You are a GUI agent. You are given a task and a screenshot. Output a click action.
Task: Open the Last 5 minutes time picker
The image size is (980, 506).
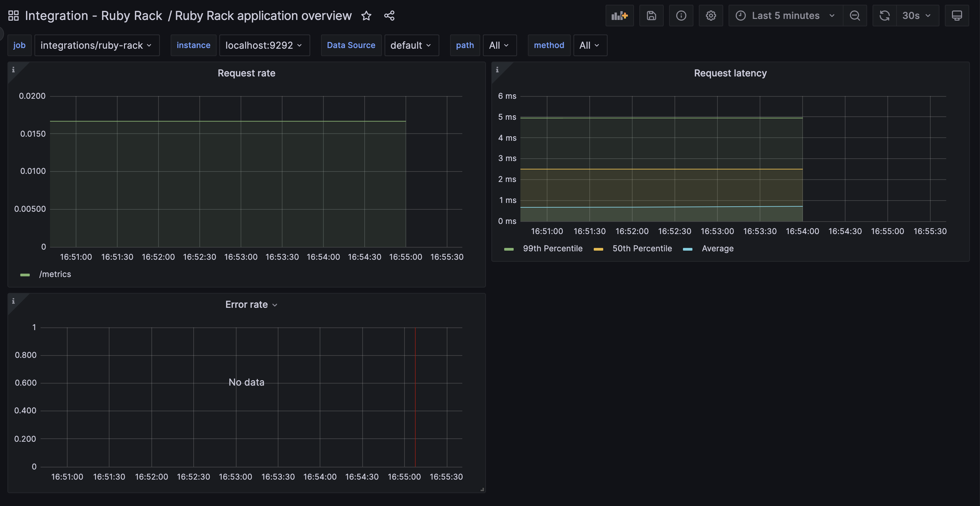pyautogui.click(x=785, y=16)
